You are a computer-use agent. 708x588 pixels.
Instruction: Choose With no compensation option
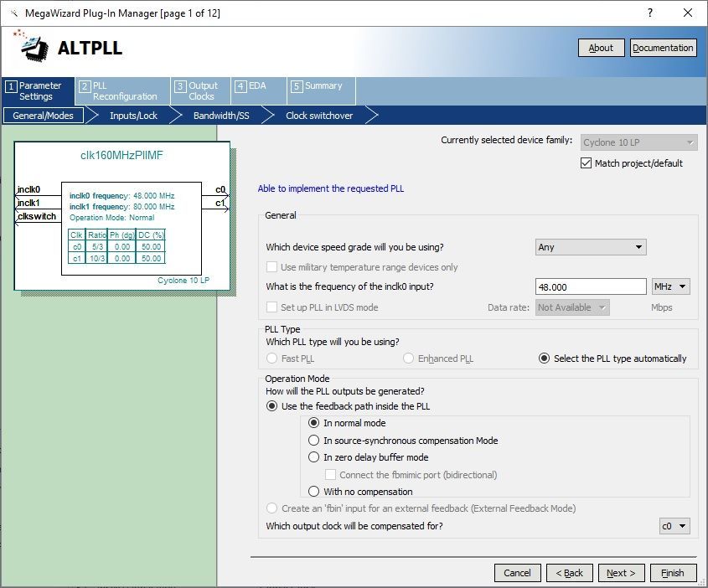[x=314, y=491]
